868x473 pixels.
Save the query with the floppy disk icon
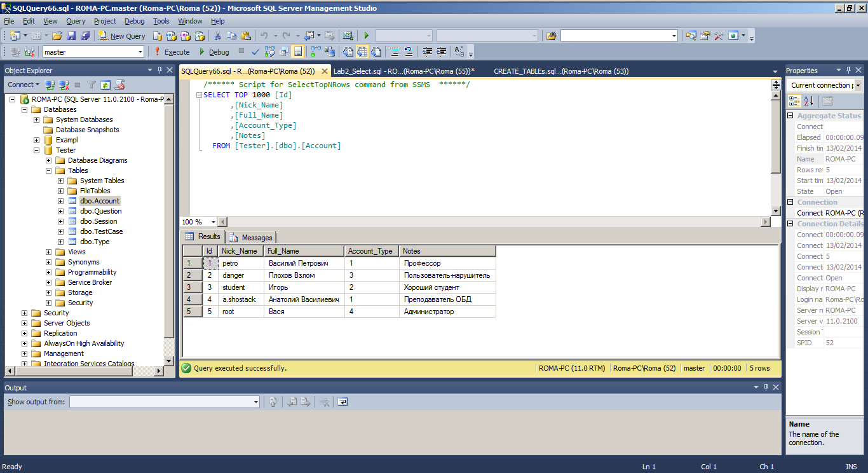pyautogui.click(x=72, y=36)
